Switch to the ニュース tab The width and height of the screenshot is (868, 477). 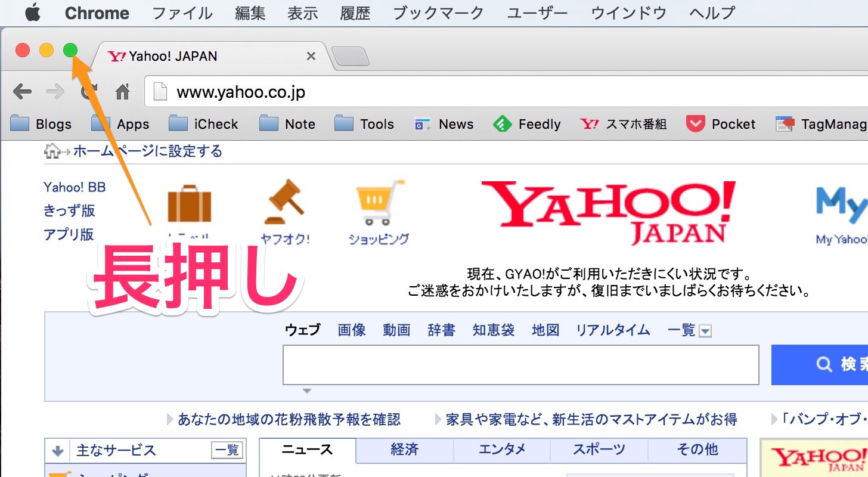coord(308,450)
